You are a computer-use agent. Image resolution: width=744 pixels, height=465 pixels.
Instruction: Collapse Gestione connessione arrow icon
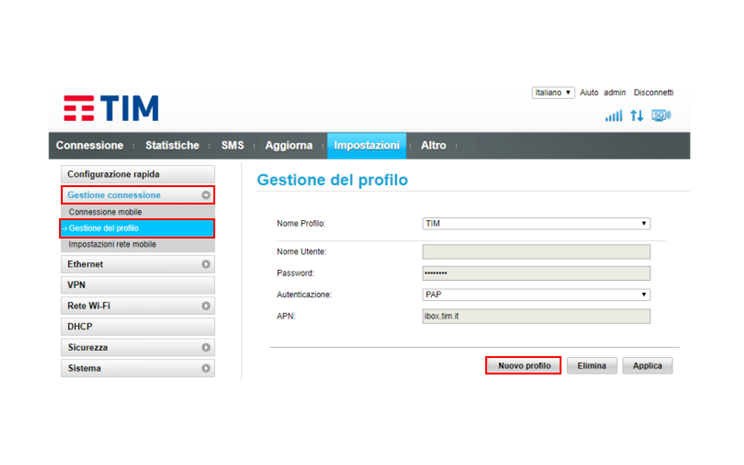click(x=206, y=195)
